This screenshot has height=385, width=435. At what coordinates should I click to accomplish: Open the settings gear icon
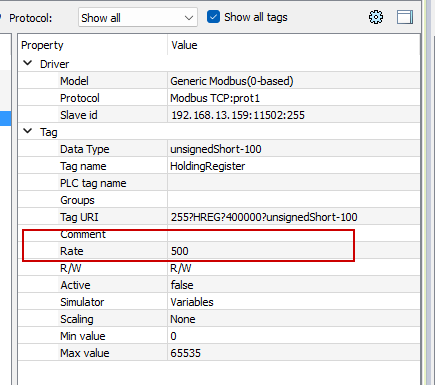(376, 17)
